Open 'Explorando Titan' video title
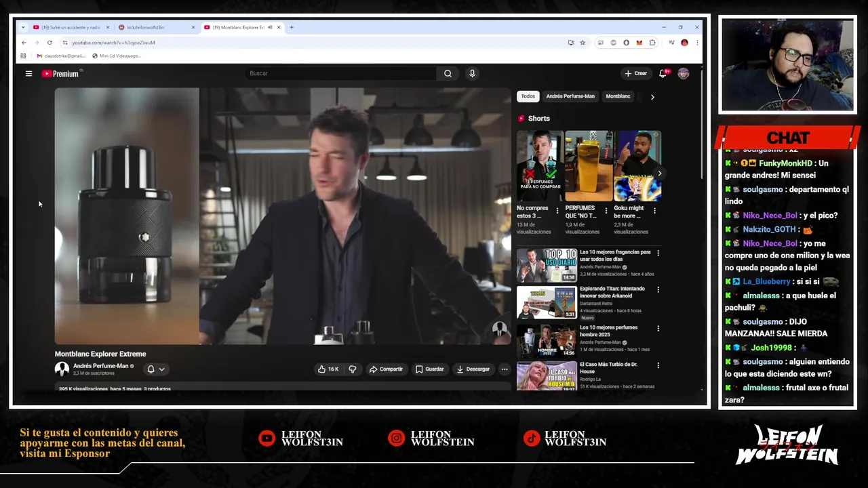 [x=612, y=292]
